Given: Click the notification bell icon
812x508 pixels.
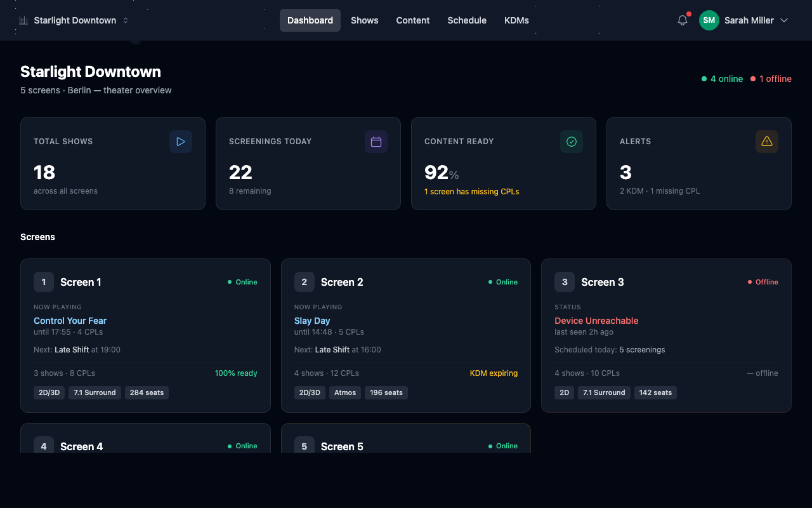Looking at the screenshot, I should pyautogui.click(x=683, y=20).
